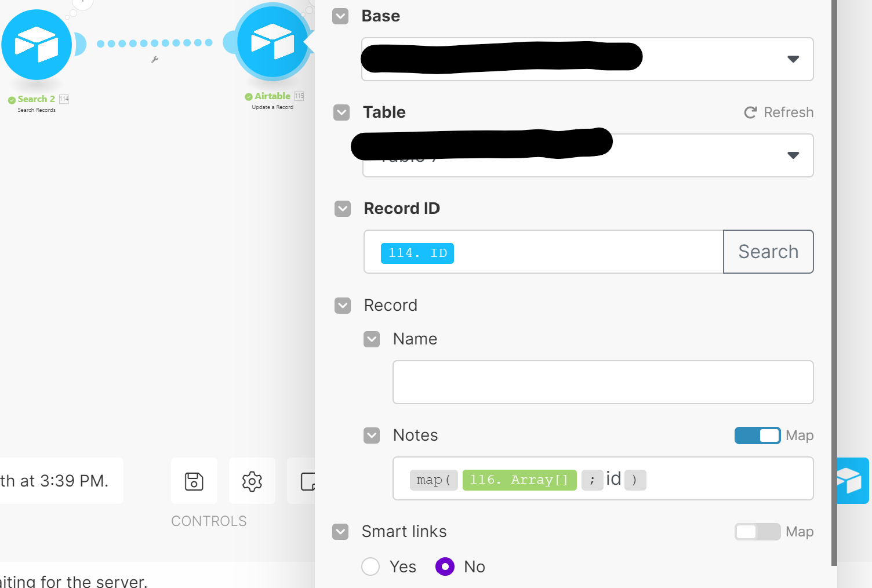Click the wrench icon under the connector
The image size is (872, 588).
click(x=155, y=59)
